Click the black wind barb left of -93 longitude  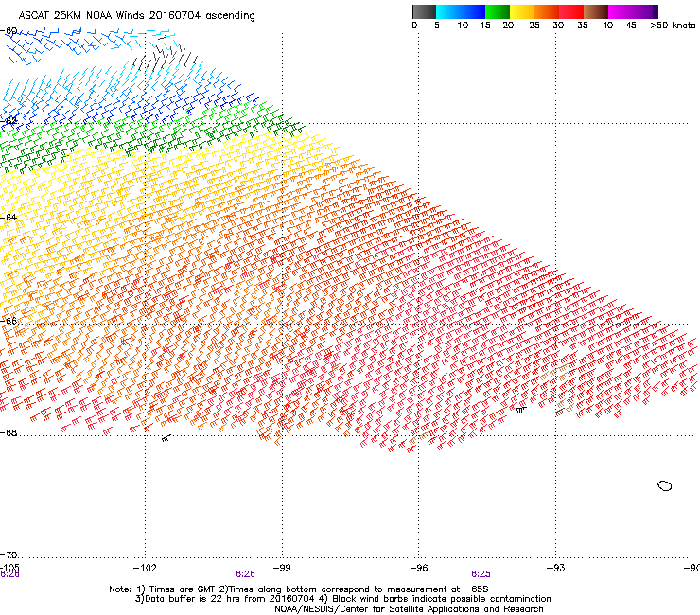point(521,409)
